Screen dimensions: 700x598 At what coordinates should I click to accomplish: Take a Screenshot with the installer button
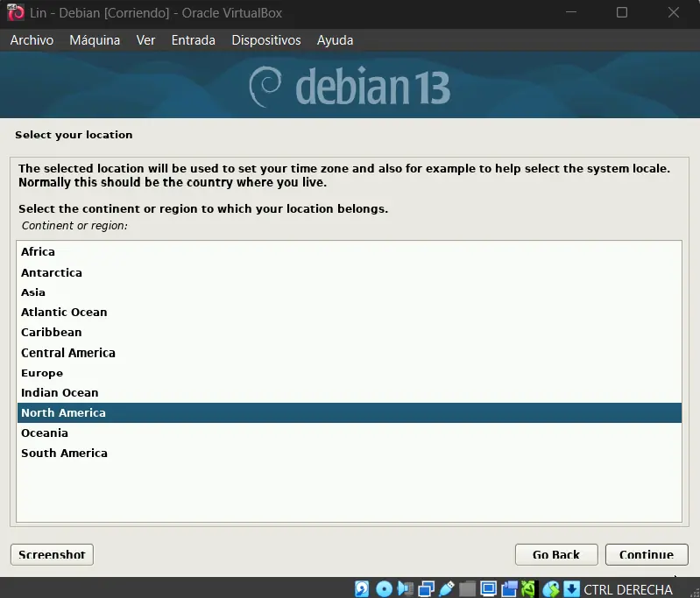52,554
